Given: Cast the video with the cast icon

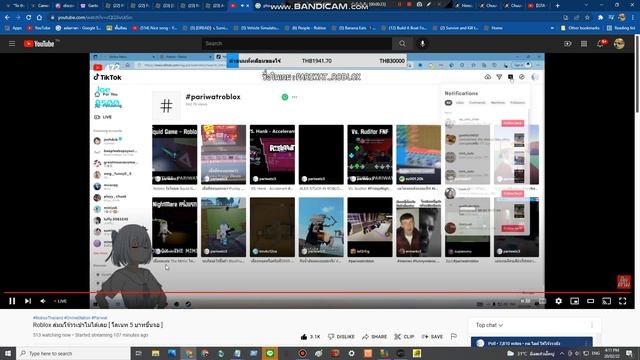Looking at the screenshot, I should pyautogui.click(x=607, y=301).
